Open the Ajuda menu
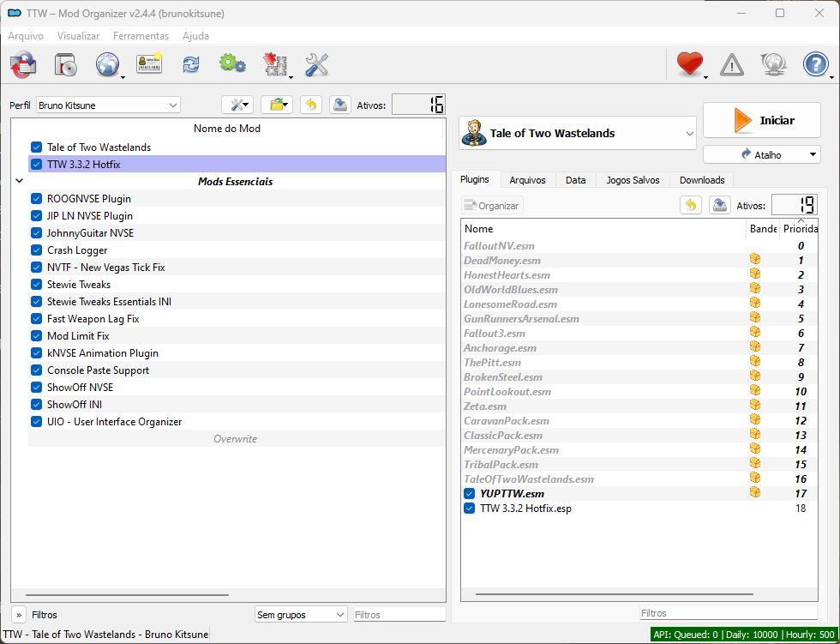This screenshot has height=644, width=840. tap(195, 36)
